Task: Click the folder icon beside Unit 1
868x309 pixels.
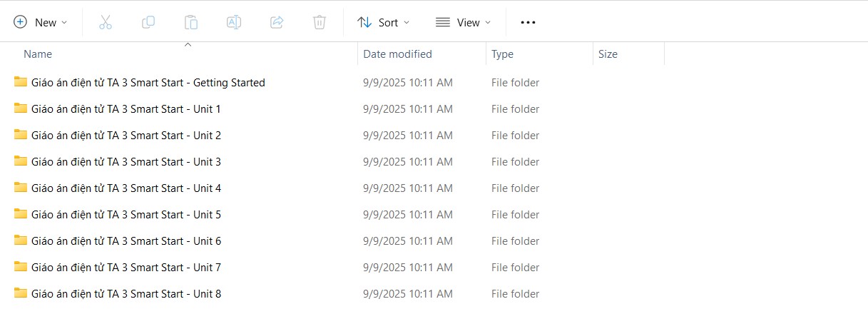Action: pos(20,108)
